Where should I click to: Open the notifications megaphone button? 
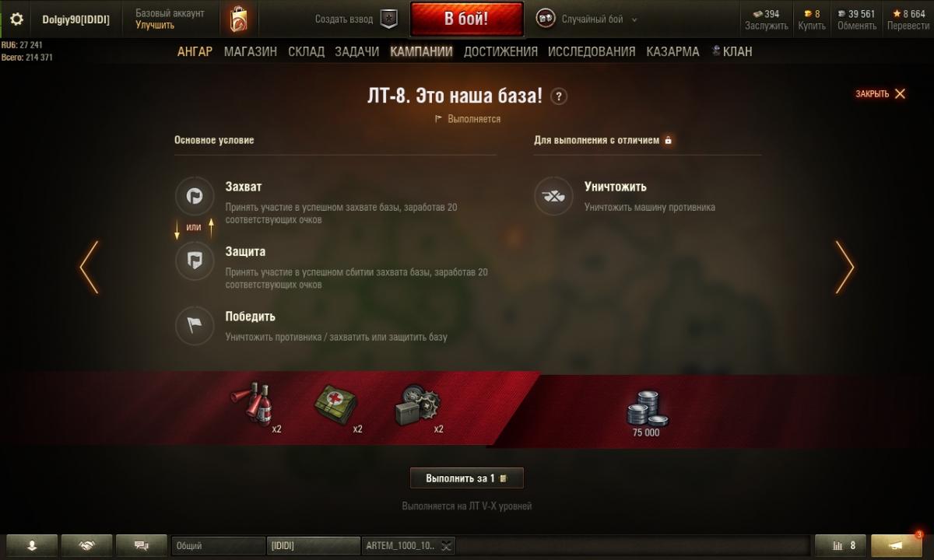(897, 545)
